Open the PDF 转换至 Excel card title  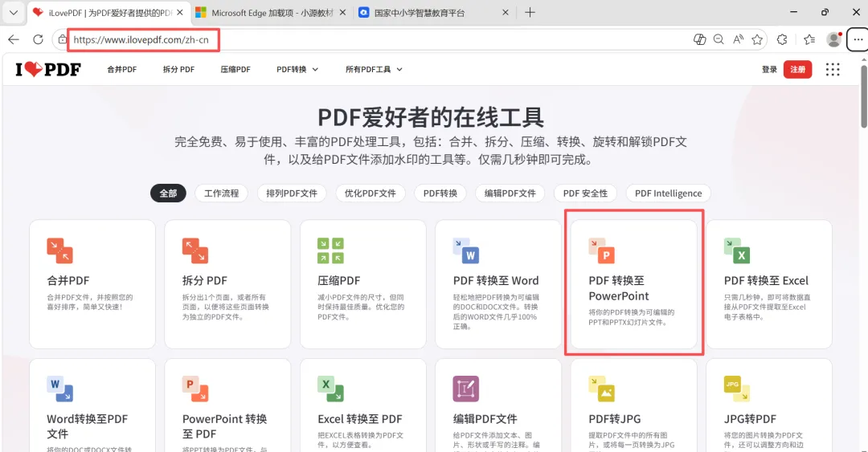pyautogui.click(x=766, y=280)
